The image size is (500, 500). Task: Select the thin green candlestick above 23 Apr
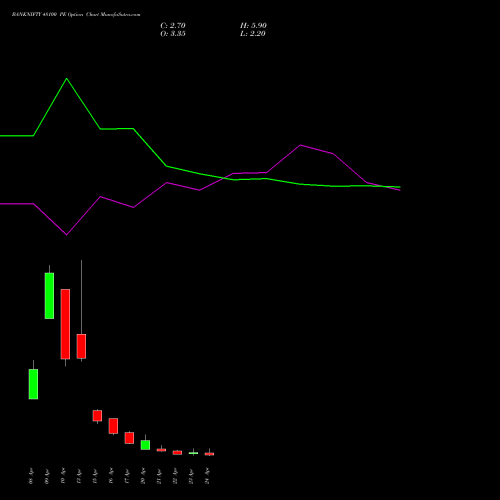tap(193, 453)
